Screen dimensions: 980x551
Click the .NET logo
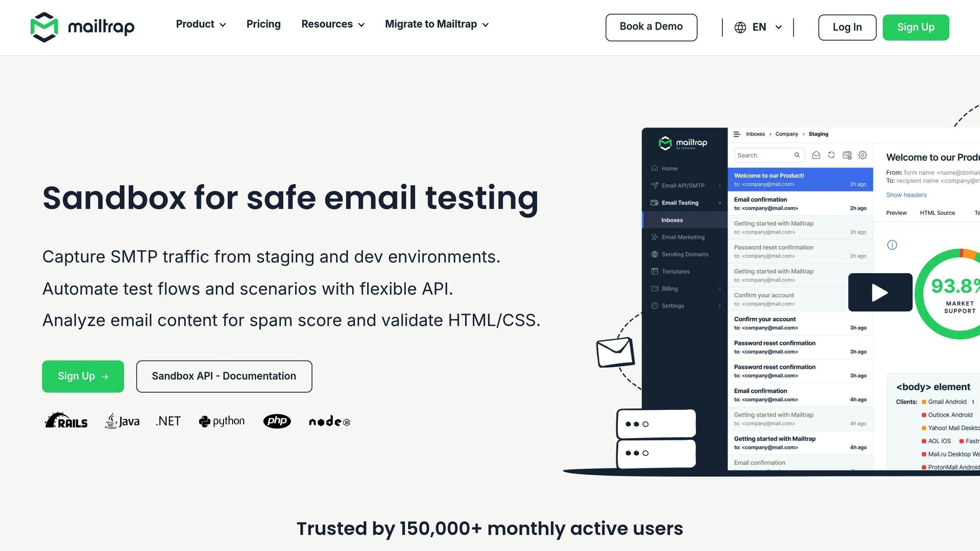coord(168,421)
